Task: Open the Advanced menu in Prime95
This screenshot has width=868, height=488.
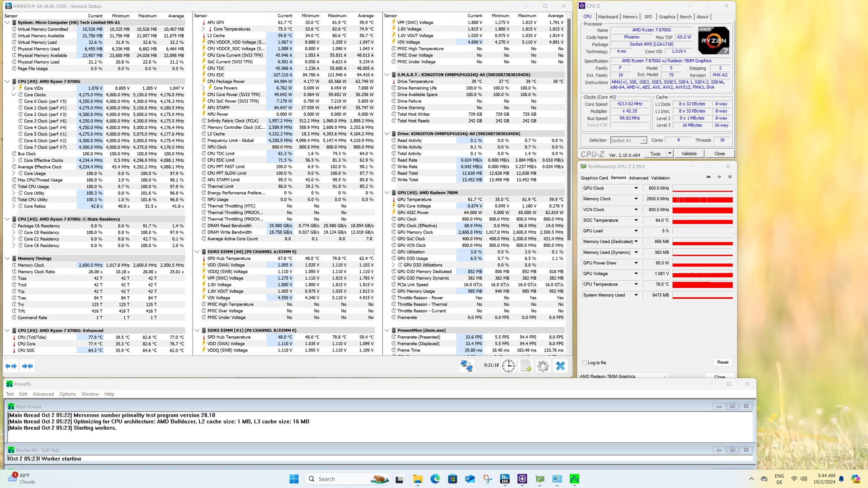Action: (x=43, y=394)
